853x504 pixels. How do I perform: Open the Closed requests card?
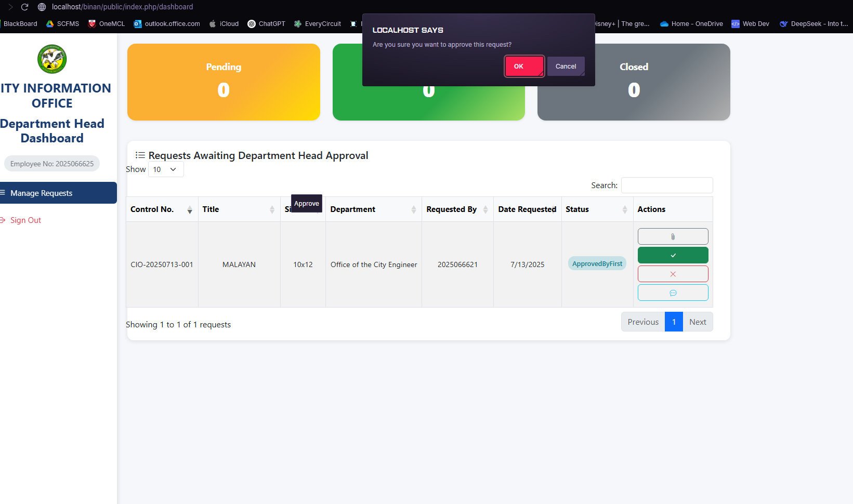pyautogui.click(x=634, y=82)
